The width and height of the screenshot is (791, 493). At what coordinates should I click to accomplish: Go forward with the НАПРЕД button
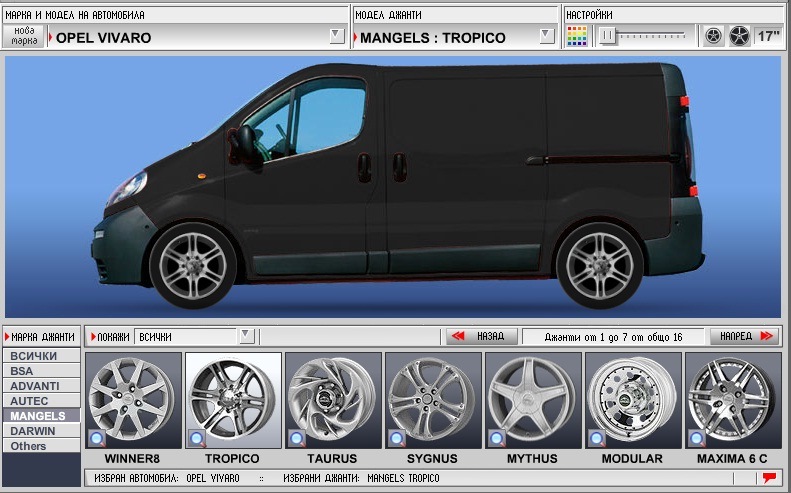coord(746,336)
